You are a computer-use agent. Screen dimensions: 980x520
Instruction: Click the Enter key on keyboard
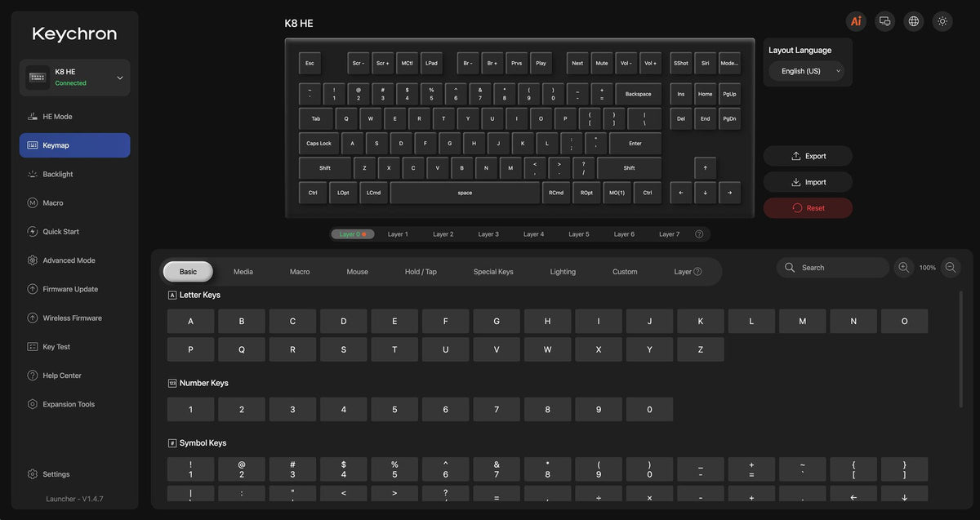pos(635,144)
